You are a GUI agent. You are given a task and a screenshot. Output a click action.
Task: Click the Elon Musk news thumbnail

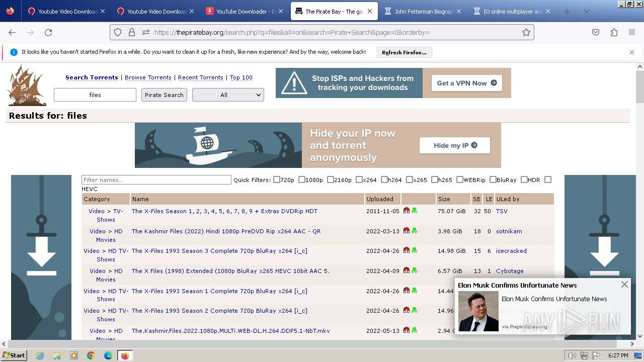(x=478, y=311)
